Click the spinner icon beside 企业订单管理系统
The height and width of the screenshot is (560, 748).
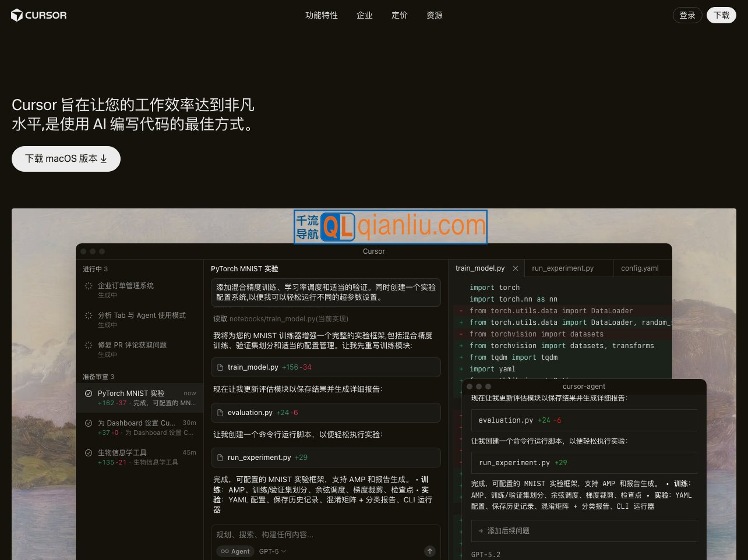pos(89,285)
